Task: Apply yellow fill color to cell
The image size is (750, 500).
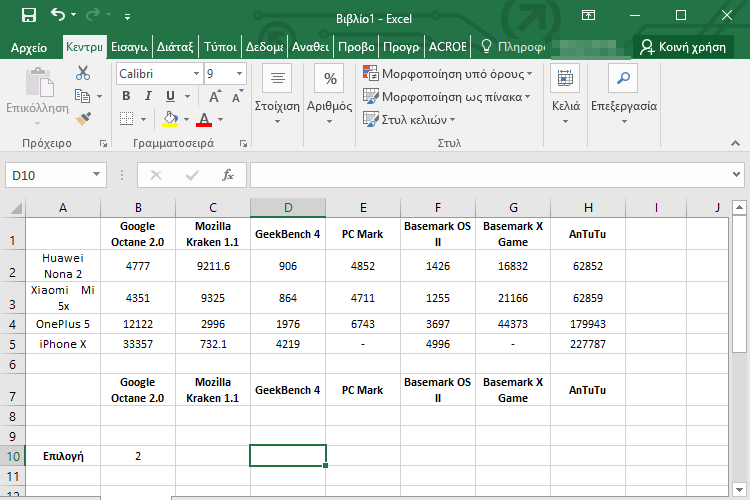Action: (170, 119)
